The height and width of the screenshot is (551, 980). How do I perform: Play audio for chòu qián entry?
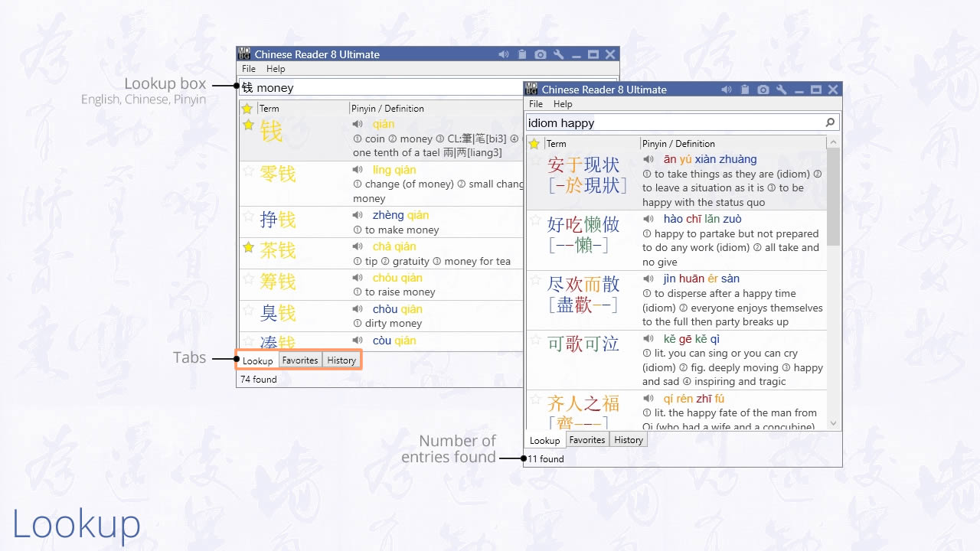tap(358, 309)
